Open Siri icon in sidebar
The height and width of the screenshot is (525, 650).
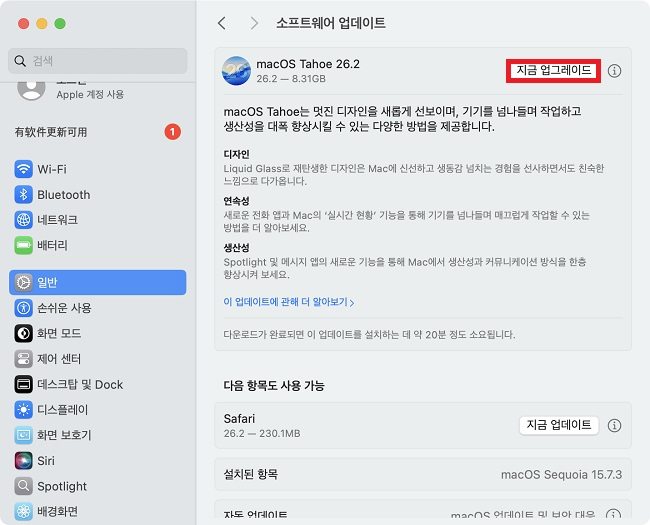[24, 461]
